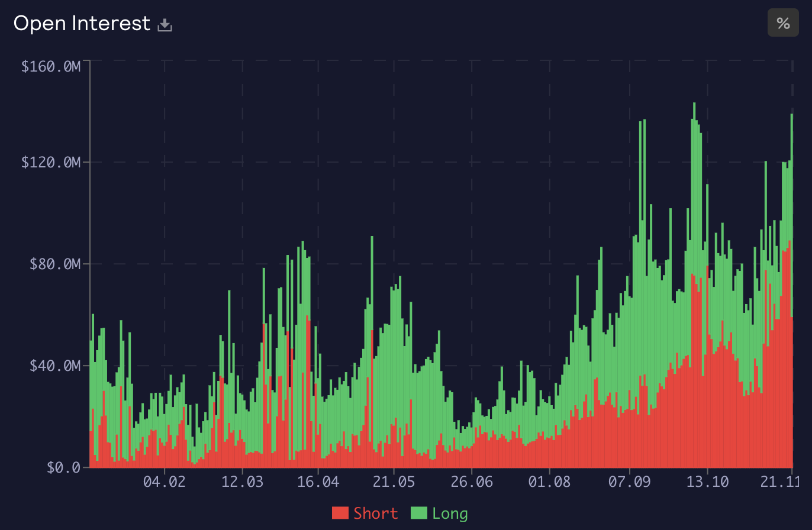Hide the Short series via legend label
Viewport: 812px width, 530px height.
coord(375,513)
